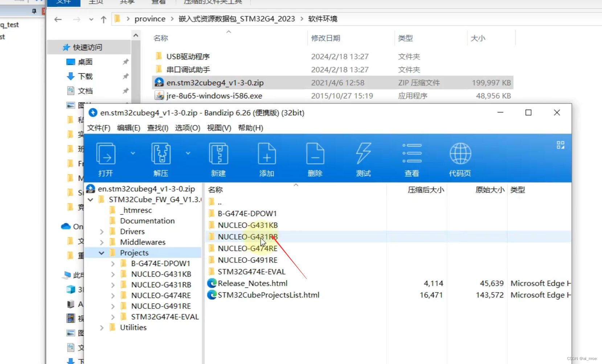
Task: Select NUCLEO-G431KB folder in file list
Action: [x=248, y=225]
